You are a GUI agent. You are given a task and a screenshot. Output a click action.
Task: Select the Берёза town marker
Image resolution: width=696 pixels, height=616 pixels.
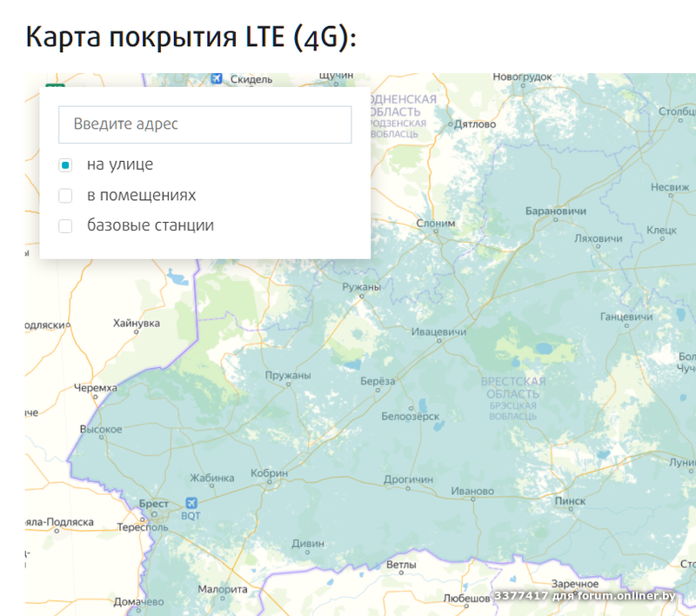pyautogui.click(x=378, y=392)
